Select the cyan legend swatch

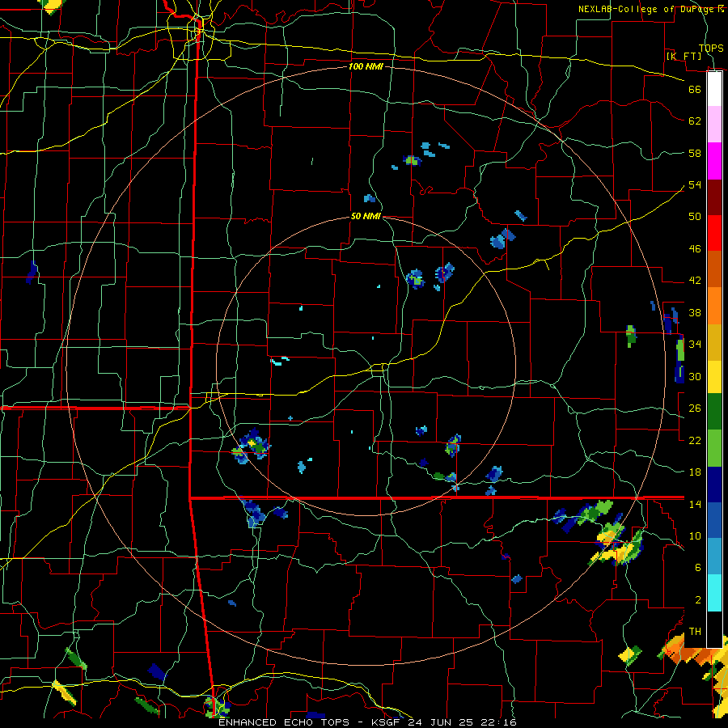pos(714,593)
